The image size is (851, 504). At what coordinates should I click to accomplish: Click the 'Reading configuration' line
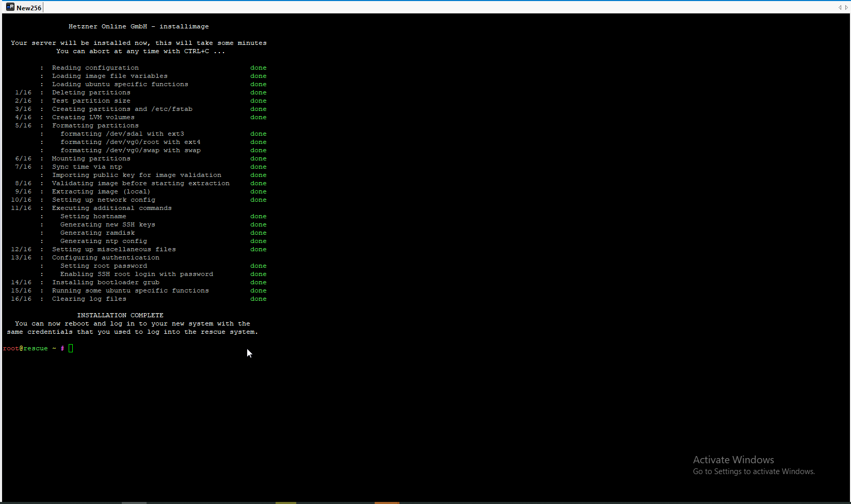[x=95, y=68]
